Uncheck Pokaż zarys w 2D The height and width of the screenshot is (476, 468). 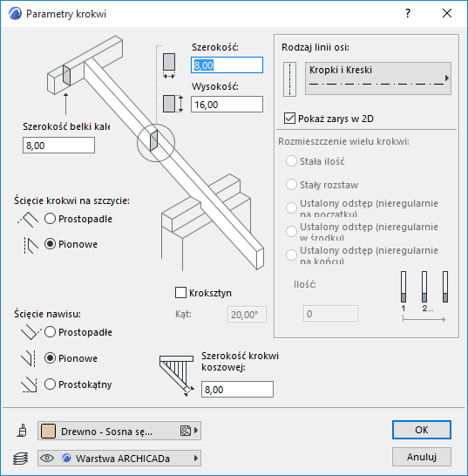(x=289, y=118)
